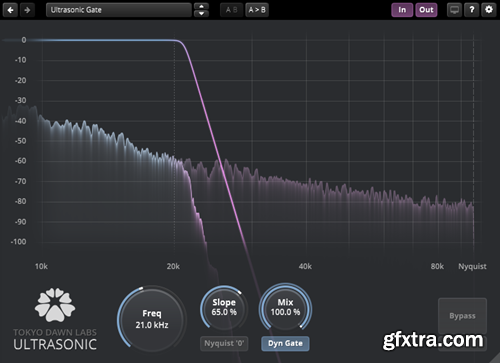Click the -60 dB scale label
500x363 pixels.
[20, 161]
